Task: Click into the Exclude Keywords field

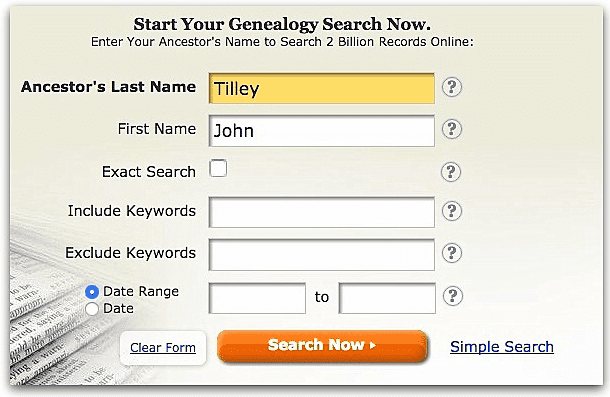Action: click(322, 255)
